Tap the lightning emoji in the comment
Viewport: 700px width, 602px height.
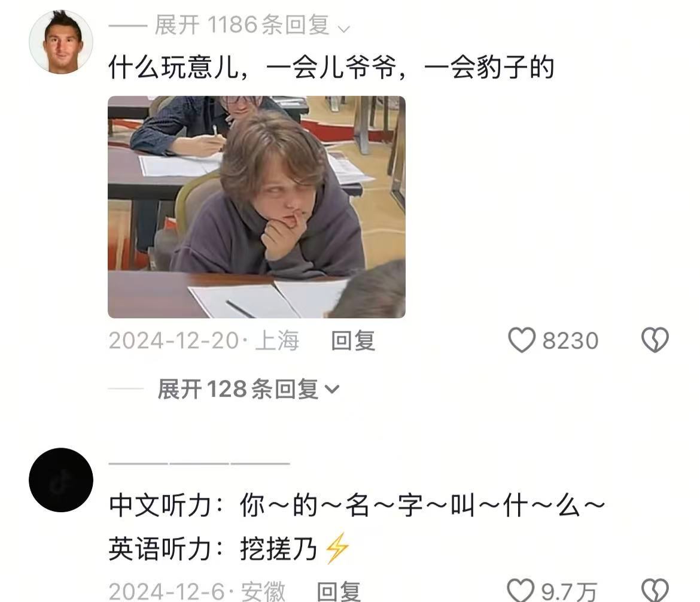(x=337, y=548)
